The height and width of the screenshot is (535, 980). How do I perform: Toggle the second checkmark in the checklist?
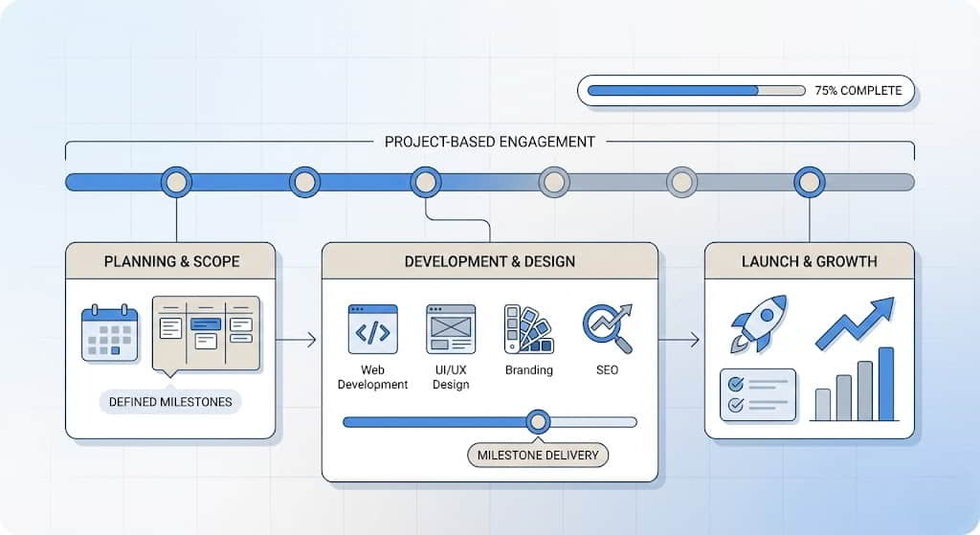(736, 405)
